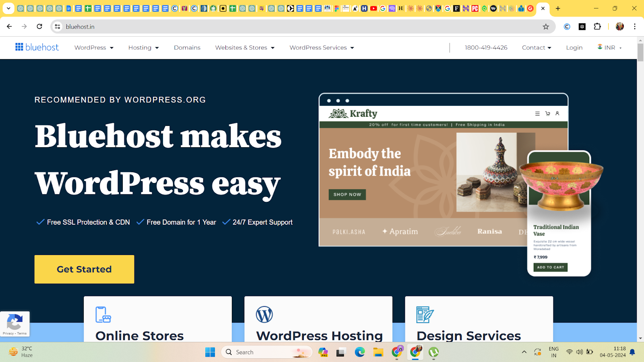Viewport: 644px width, 362px height.
Task: Open the WordPress Hosting card heading
Action: point(320,335)
